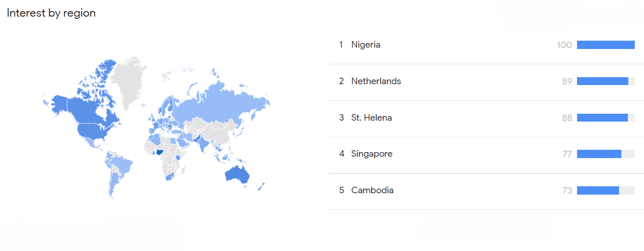Select South Africa on the map
This screenshot has width=644, height=251.
(169, 177)
